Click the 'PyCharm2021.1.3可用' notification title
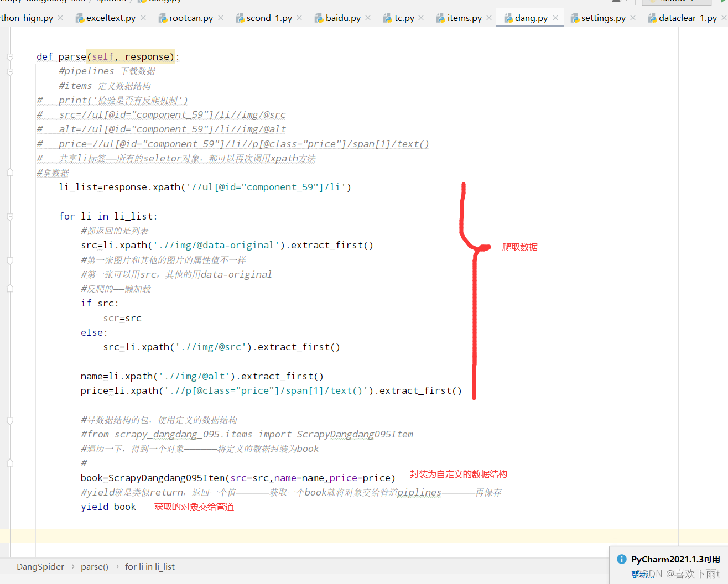 pos(675,559)
